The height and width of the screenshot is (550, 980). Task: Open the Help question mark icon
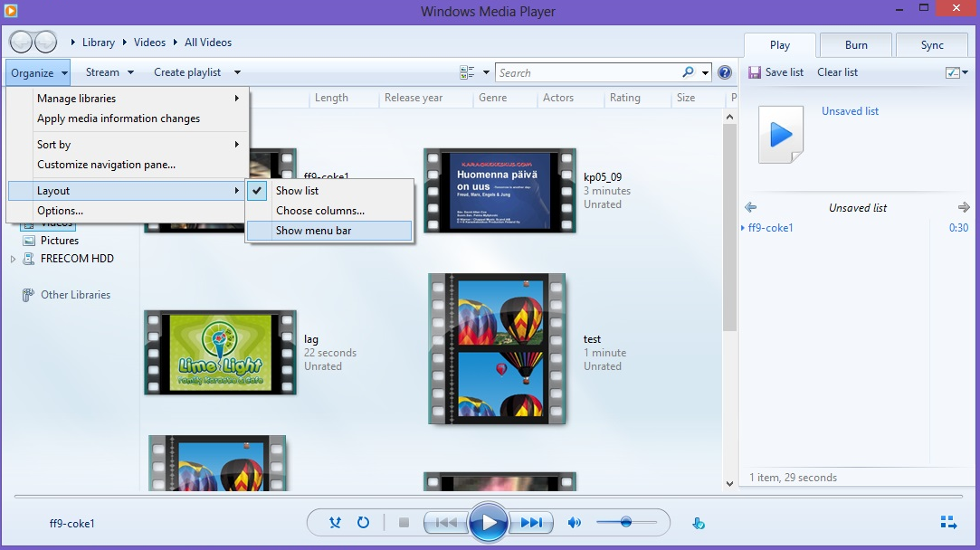(724, 73)
